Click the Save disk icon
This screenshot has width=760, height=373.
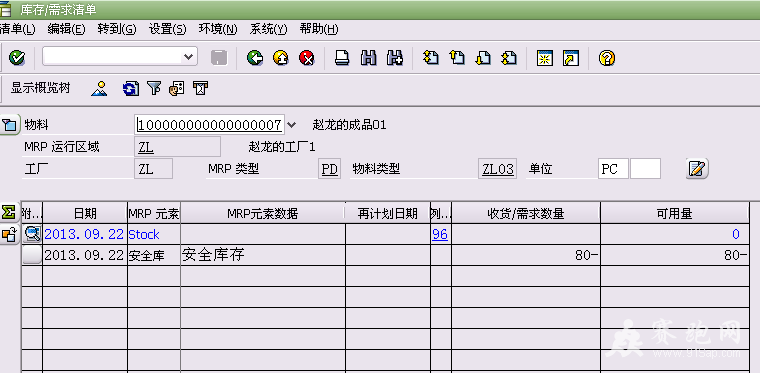click(x=219, y=58)
